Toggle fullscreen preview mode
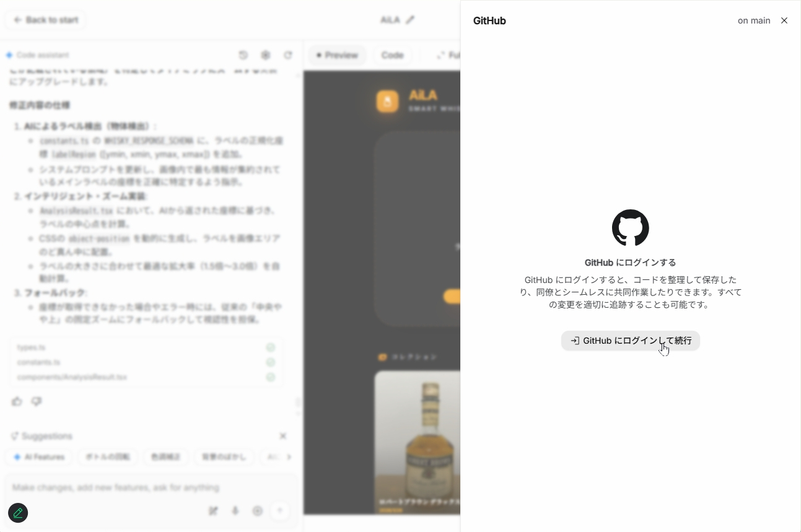 [x=447, y=55]
